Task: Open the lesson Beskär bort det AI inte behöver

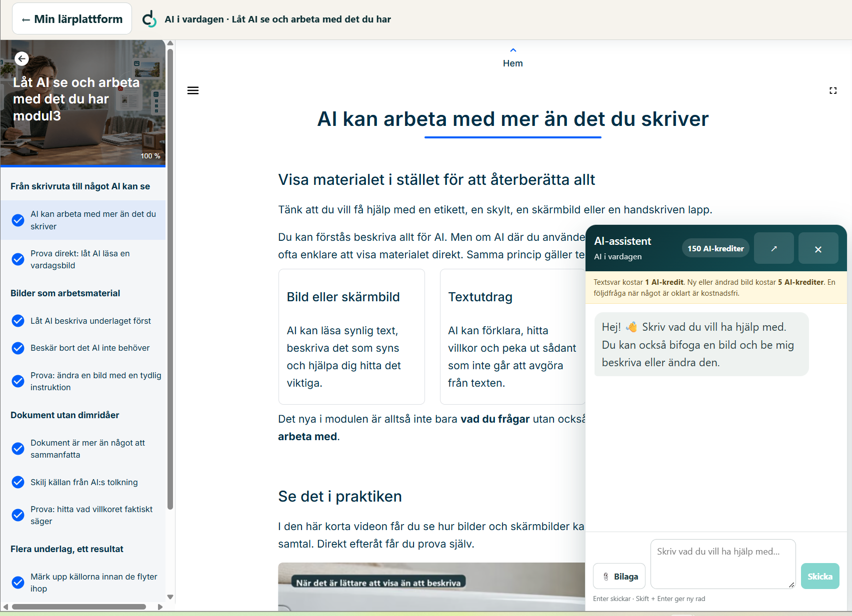Action: 83,348
